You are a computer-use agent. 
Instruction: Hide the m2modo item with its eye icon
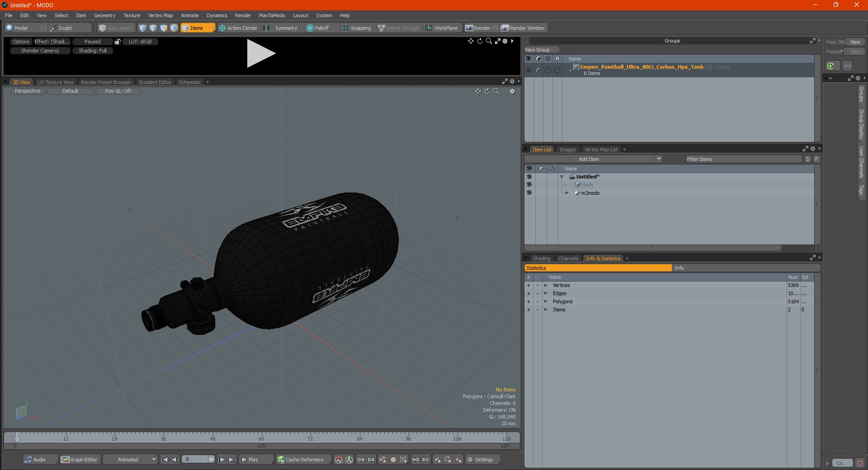click(x=529, y=193)
